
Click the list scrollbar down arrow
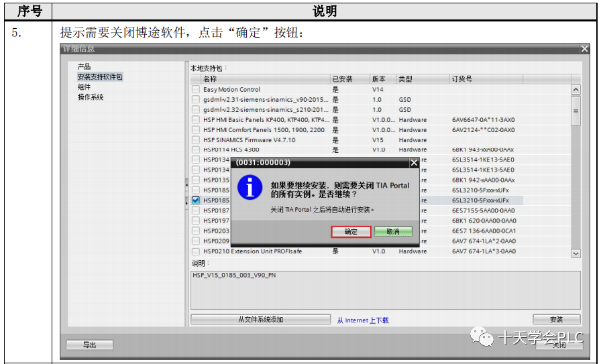(x=575, y=253)
